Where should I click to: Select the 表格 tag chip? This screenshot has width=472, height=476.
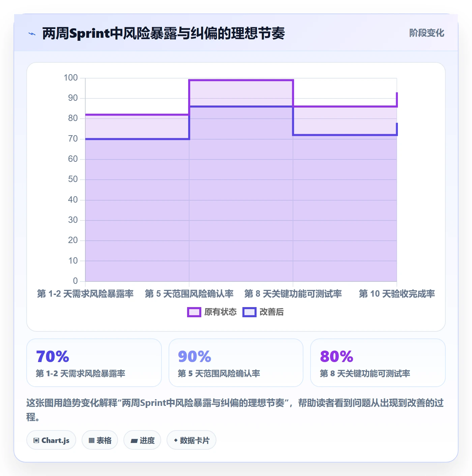pos(100,440)
